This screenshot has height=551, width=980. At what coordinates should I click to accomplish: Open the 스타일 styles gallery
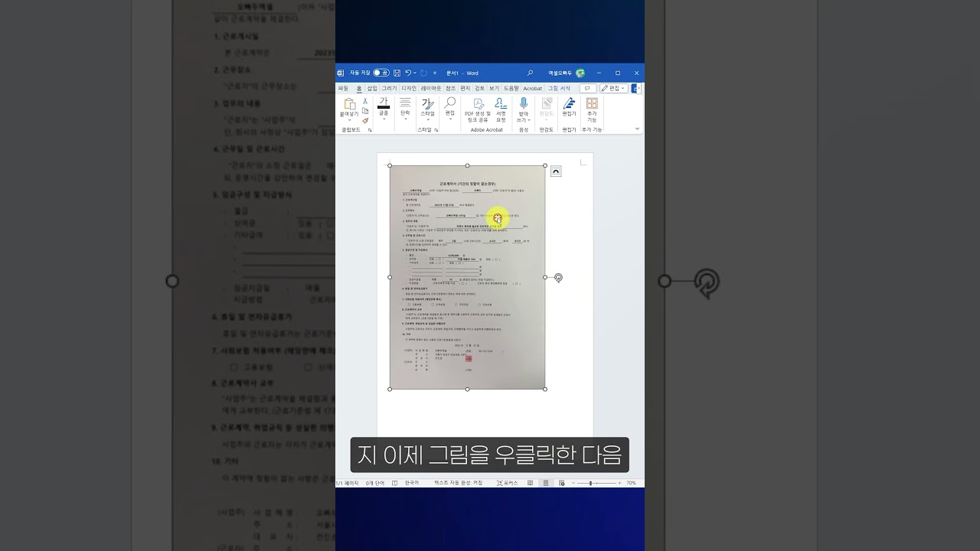pyautogui.click(x=427, y=109)
